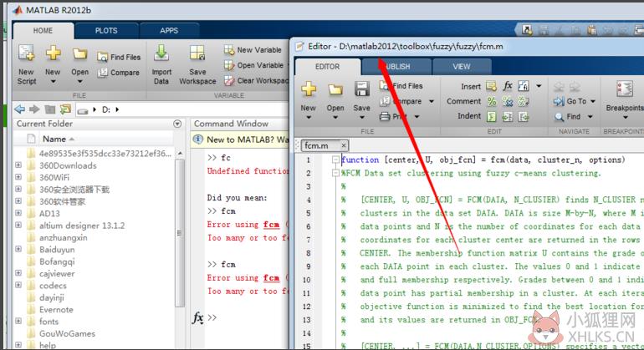Expand the fonts folder
The height and width of the screenshot is (350, 644).
click(x=18, y=322)
